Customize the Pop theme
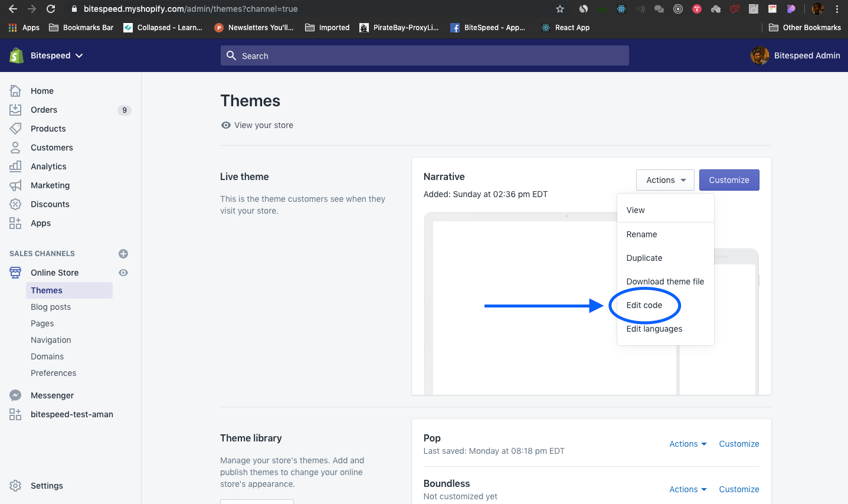Image resolution: width=848 pixels, height=504 pixels. coord(739,444)
